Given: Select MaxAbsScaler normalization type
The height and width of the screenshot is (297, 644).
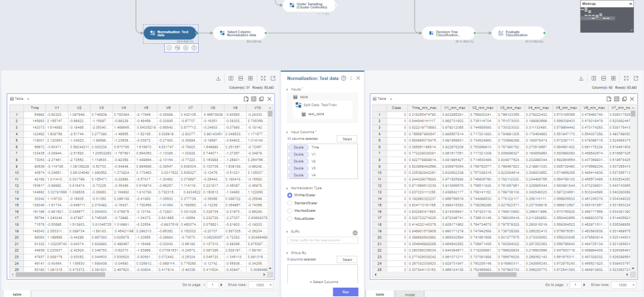Looking at the screenshot, I should 290,211.
